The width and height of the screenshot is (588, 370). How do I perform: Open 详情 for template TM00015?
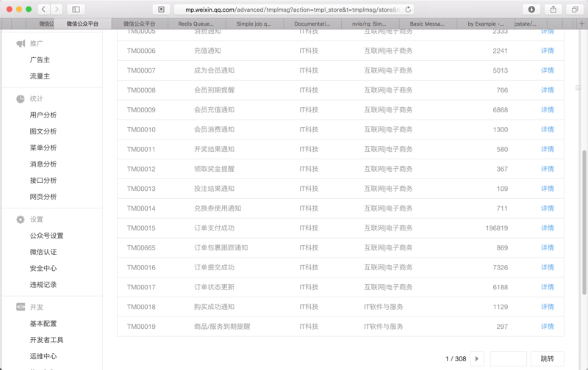tap(547, 228)
